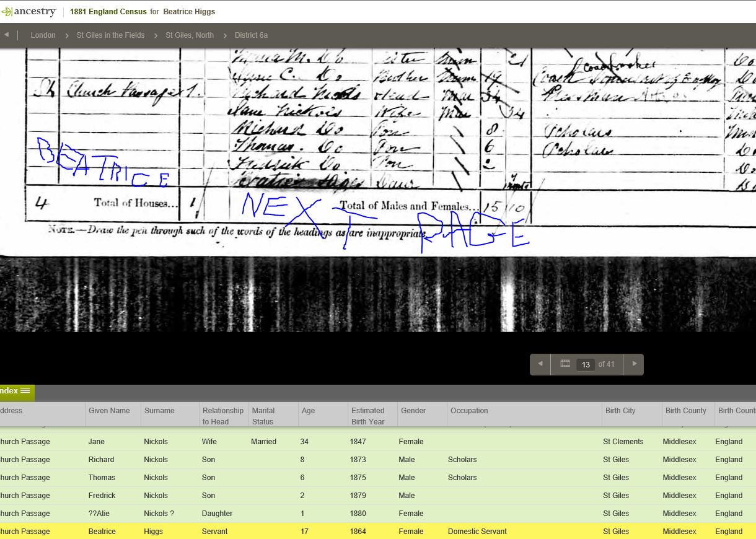Image resolution: width=756 pixels, height=539 pixels.
Task: Click the Estimated Birth Year column header
Action: (368, 416)
